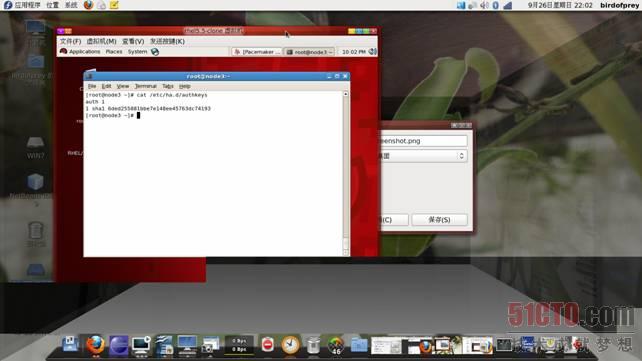This screenshot has width=642, height=361.
Task: Open the monitor with play icon in dock
Action: (x=141, y=345)
